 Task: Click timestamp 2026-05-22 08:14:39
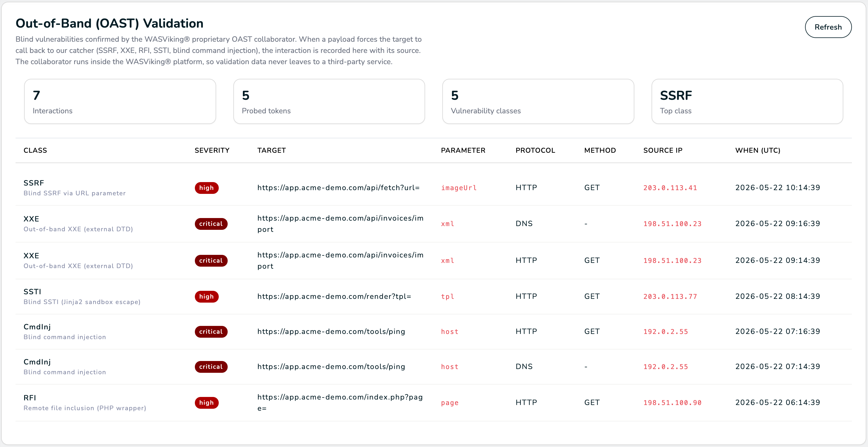[x=778, y=297]
